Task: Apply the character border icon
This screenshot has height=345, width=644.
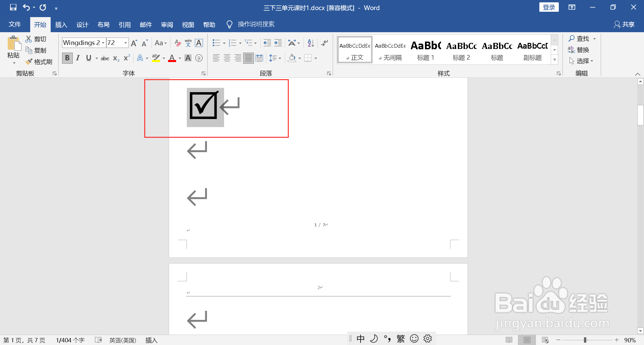Action: coord(199,43)
